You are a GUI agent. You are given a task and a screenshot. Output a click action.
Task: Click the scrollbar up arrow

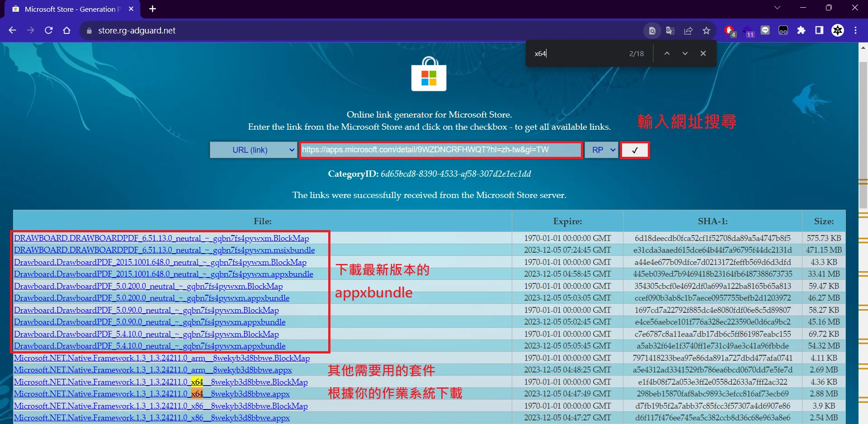point(863,47)
